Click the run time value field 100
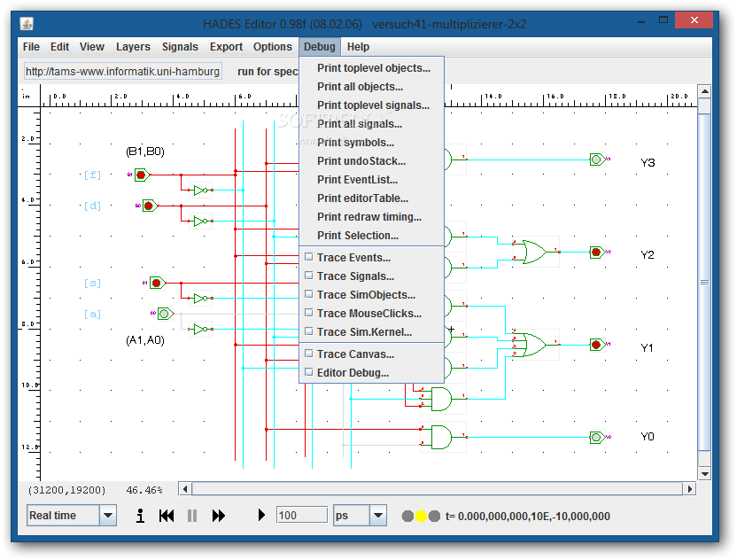The height and width of the screenshot is (560, 737). 301,516
